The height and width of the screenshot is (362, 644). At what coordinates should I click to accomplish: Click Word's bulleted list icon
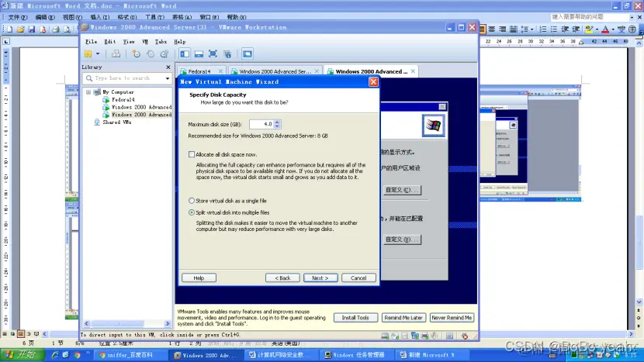pos(554,29)
